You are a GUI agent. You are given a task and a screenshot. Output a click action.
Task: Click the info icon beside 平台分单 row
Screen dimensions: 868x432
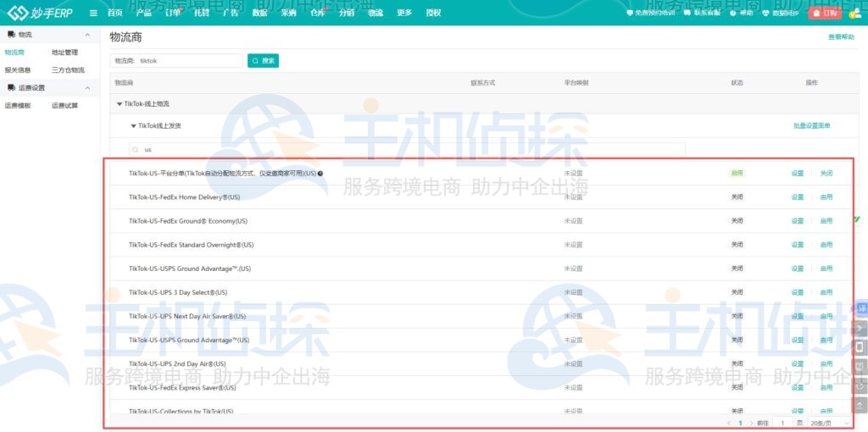(x=320, y=173)
